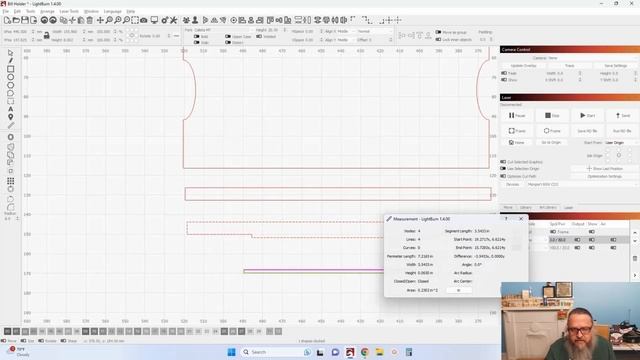Viewport: 640px width, 360px height.
Task: Select the Text tool
Action: (x=11, y=109)
